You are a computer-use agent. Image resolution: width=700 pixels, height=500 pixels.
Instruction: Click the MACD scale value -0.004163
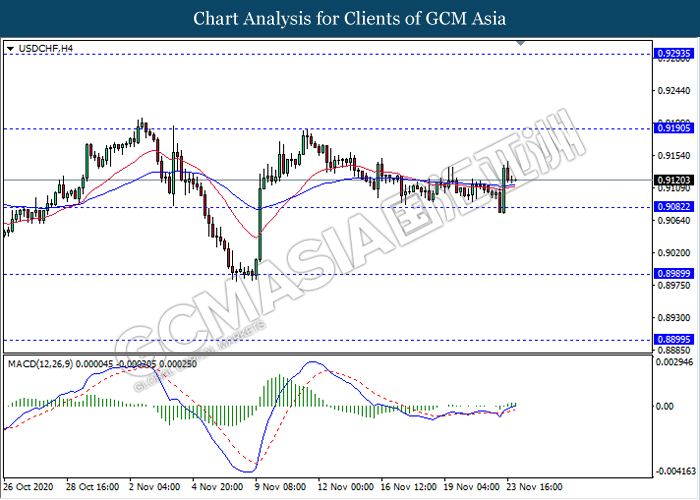pyautogui.click(x=675, y=471)
